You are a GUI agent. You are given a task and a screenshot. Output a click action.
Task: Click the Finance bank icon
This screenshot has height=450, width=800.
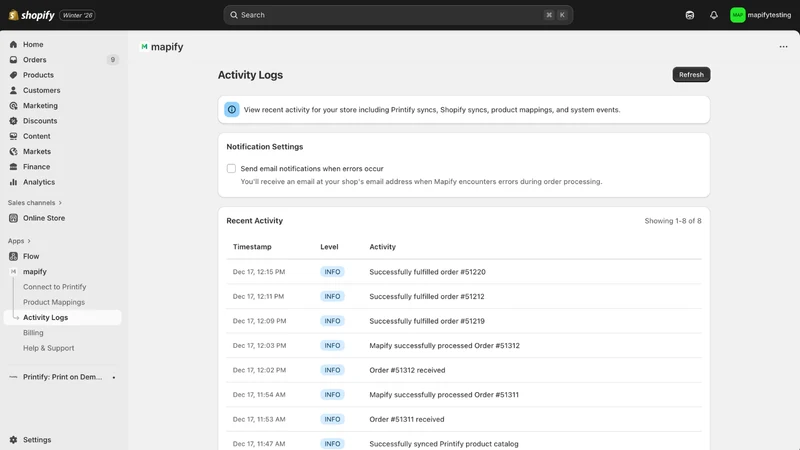[13, 167]
